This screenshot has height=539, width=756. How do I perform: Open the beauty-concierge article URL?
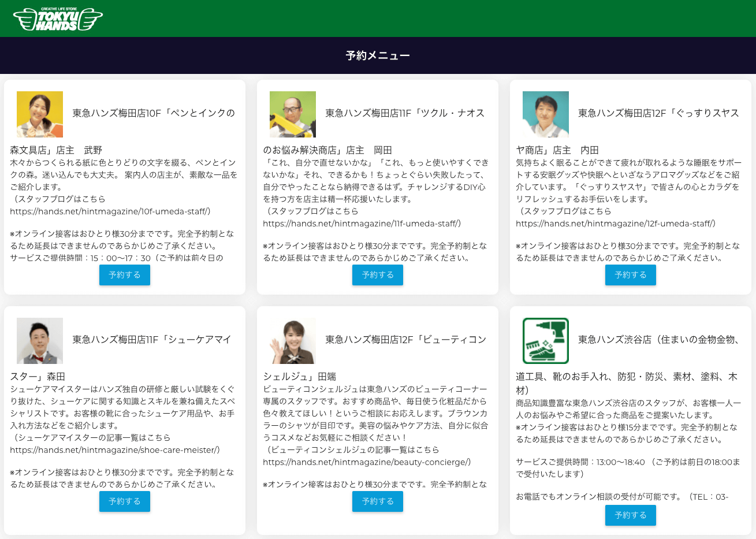coord(365,462)
